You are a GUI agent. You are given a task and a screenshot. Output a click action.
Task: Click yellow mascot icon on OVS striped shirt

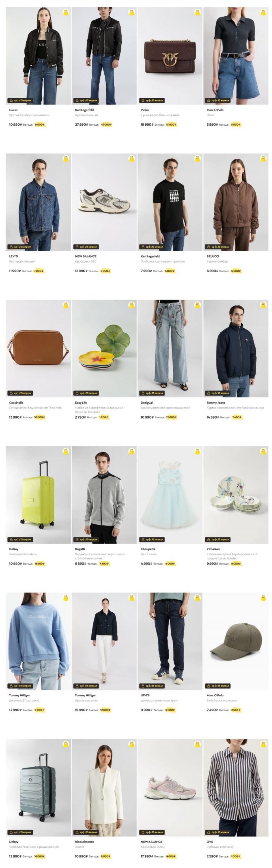[263, 744]
